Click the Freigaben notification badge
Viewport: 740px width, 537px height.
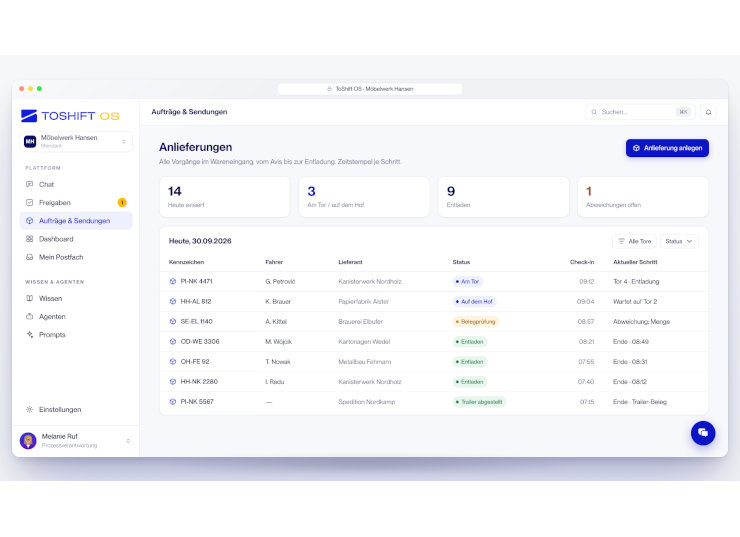pyautogui.click(x=122, y=202)
